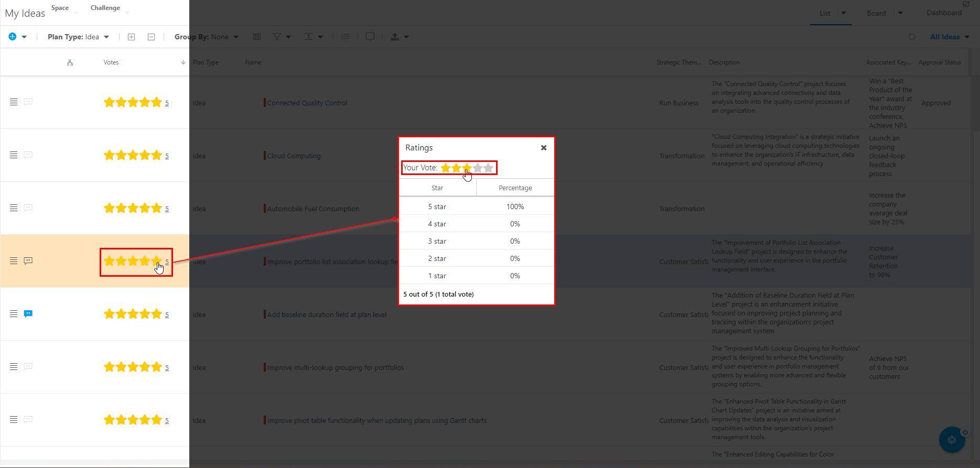Open comments for Cloud Computing row
Viewport: 980px width, 468px height.
28,155
